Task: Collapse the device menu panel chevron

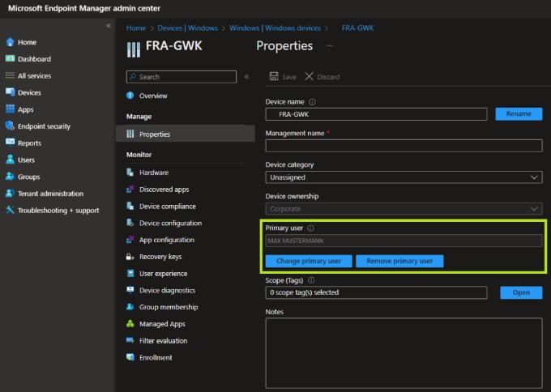Action: 246,77
